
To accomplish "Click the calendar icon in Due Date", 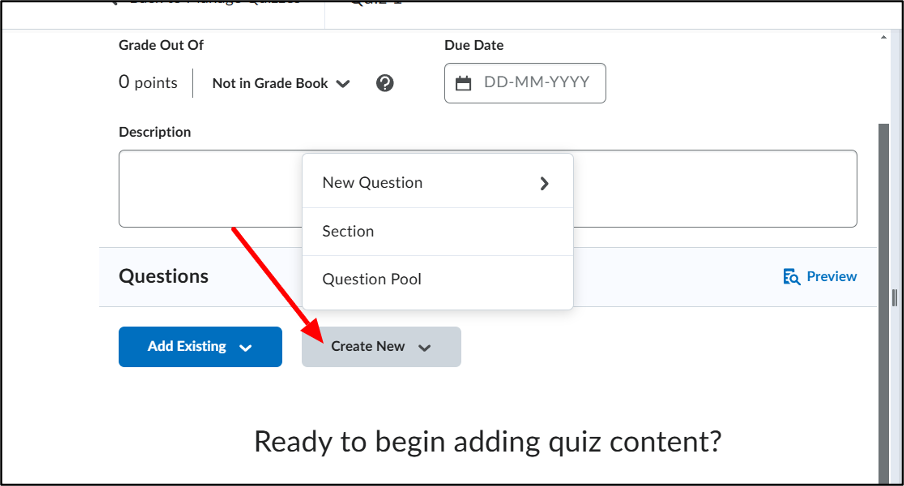I will point(464,84).
